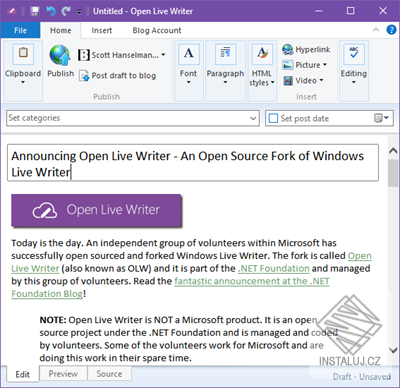Open the Blog Account tab
Screen dimensions: 400x388
[157, 30]
